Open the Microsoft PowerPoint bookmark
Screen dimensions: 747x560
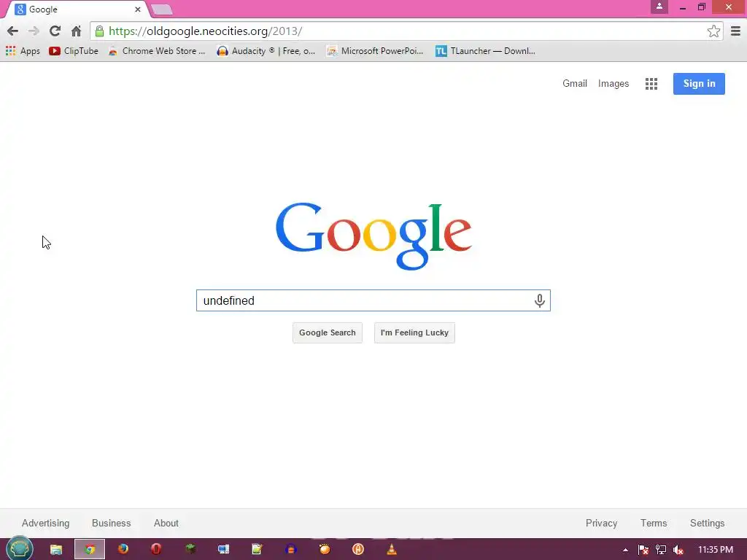coord(375,51)
